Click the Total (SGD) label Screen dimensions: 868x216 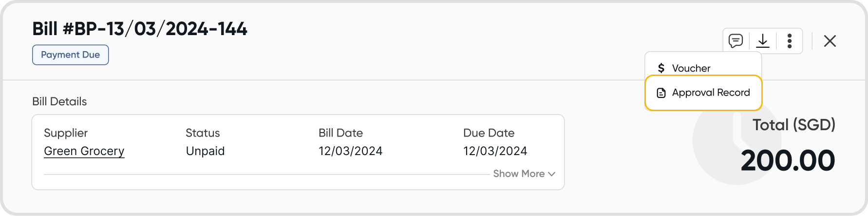(794, 125)
